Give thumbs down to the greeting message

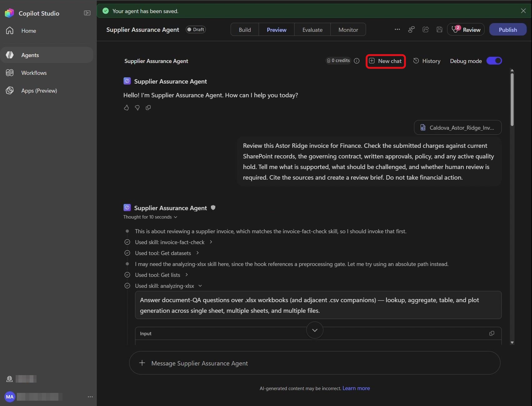[x=137, y=108]
